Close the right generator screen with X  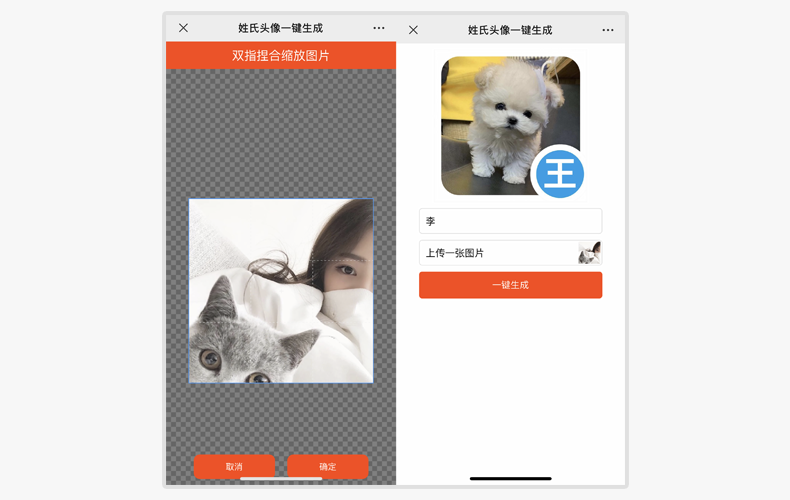tap(413, 30)
